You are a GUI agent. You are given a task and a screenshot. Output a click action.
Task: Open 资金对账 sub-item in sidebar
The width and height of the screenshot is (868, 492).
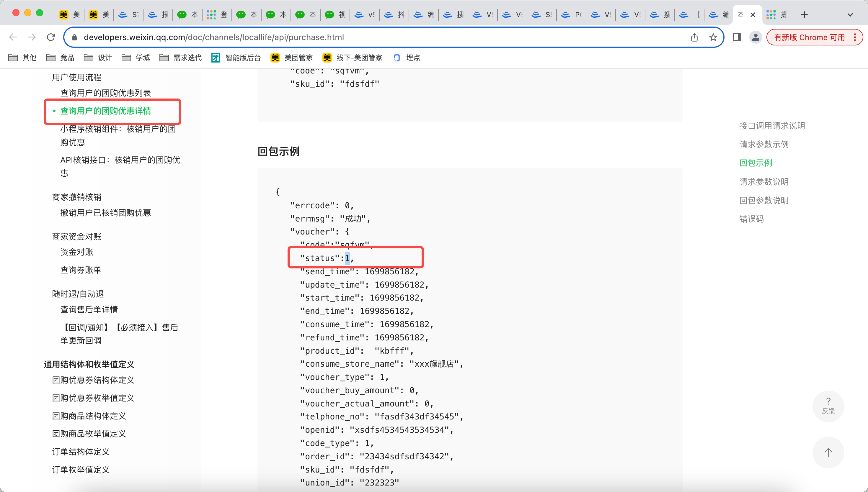(x=77, y=252)
